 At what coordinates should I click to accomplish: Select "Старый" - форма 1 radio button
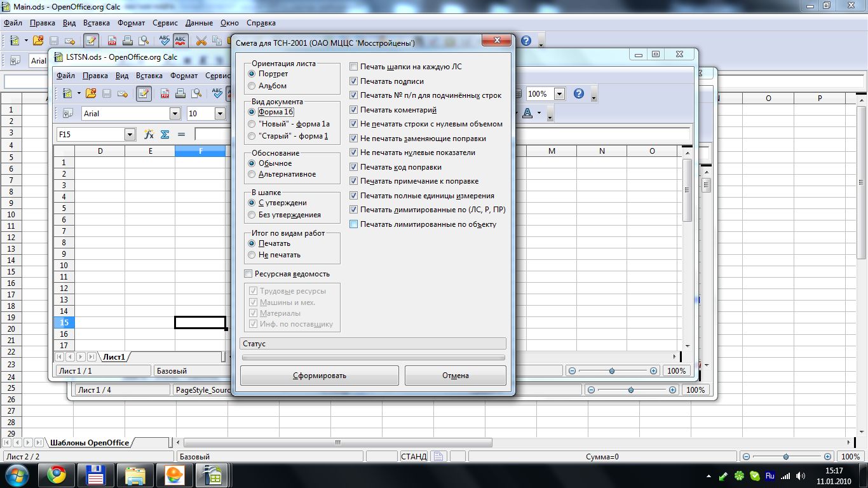pos(288,136)
